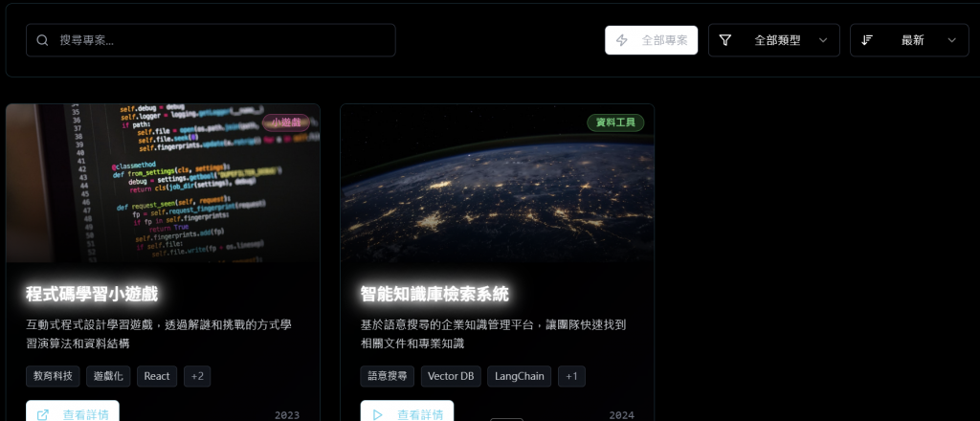
Task: Select the 語意搜尋 tag
Action: (x=388, y=377)
